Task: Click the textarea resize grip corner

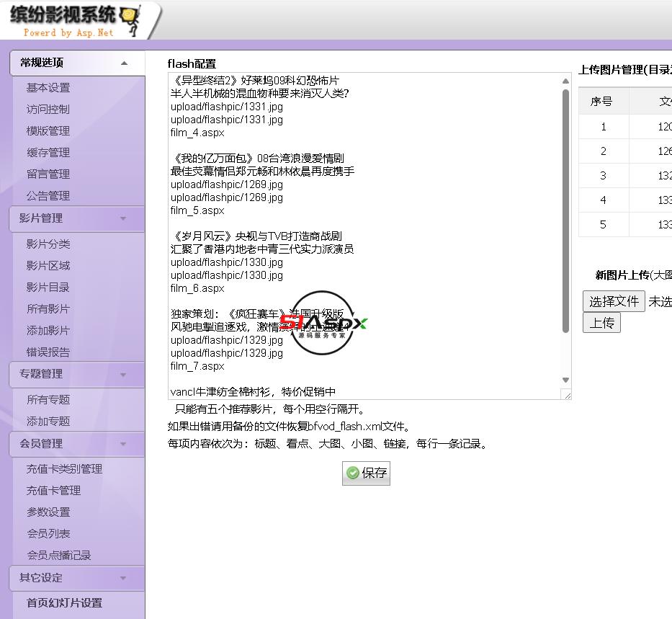Action: click(567, 395)
